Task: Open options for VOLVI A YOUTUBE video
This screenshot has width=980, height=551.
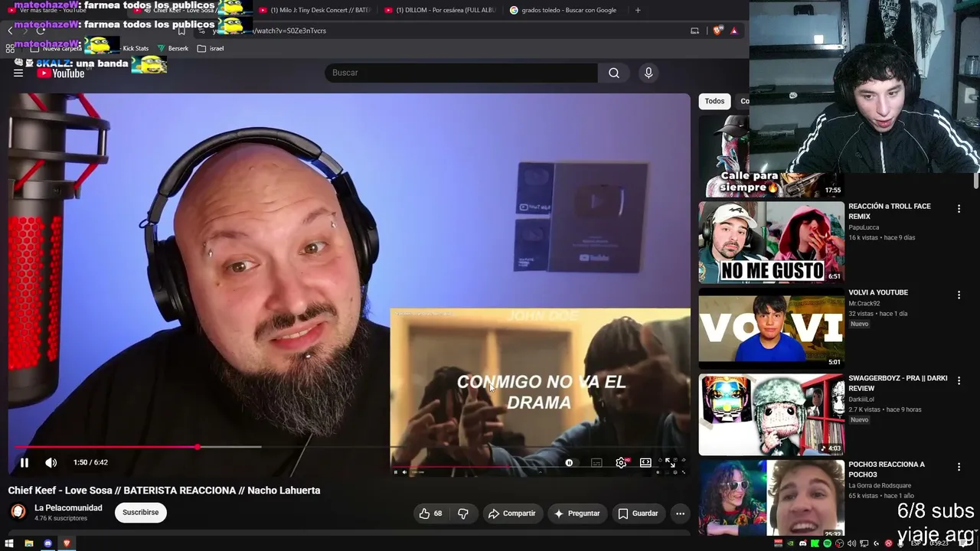Action: click(959, 295)
